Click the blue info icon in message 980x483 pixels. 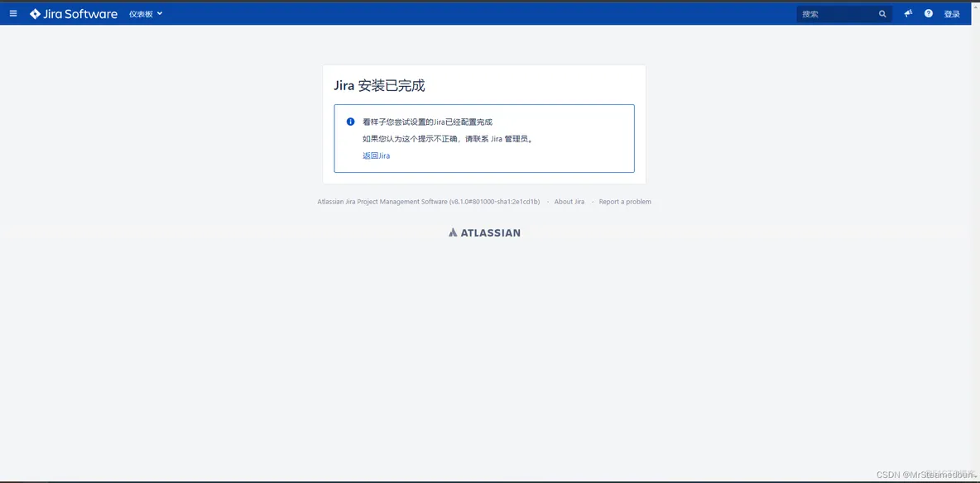(351, 122)
